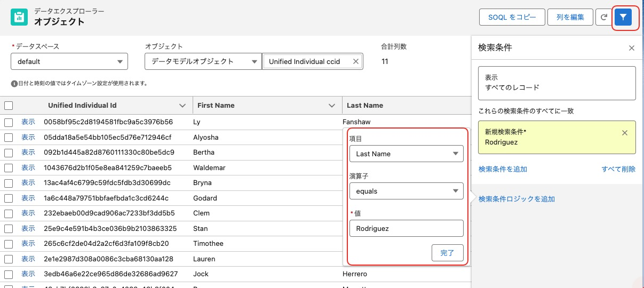The image size is (644, 288).
Task: Click 表示 link for Timothee row
Action: tap(28, 243)
